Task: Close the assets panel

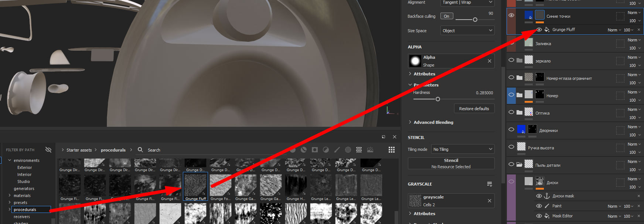Action: [395, 137]
